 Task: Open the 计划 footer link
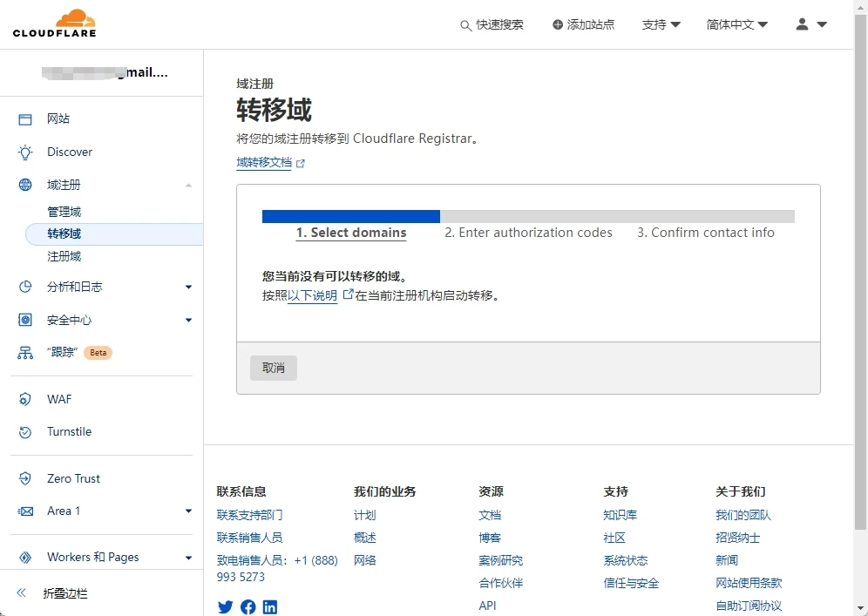tap(365, 515)
